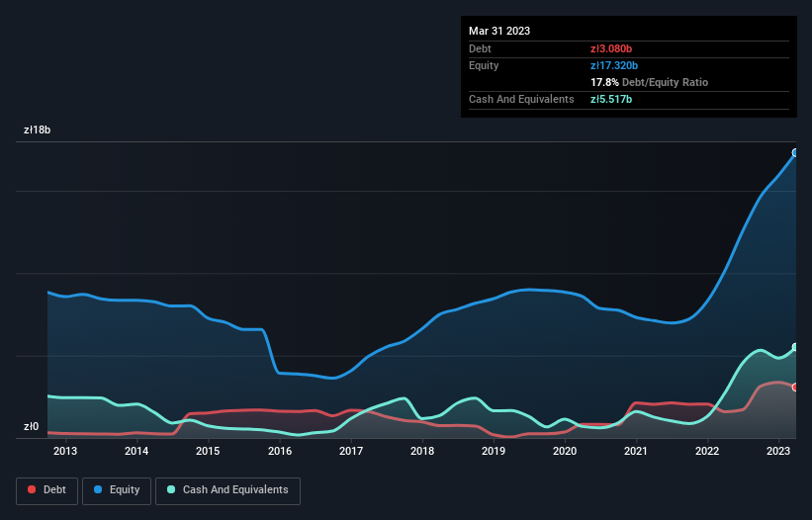
Task: Select the 2019 x-axis label
Action: pos(494,451)
